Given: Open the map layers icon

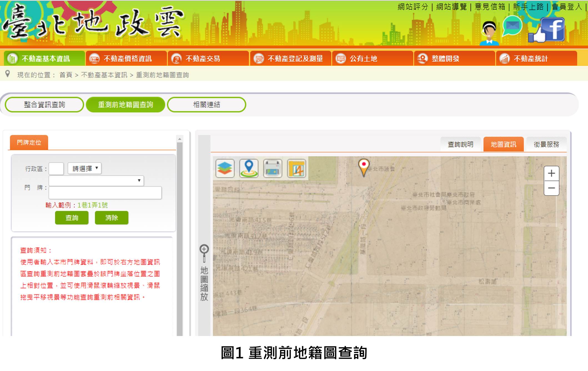Looking at the screenshot, I should [225, 168].
